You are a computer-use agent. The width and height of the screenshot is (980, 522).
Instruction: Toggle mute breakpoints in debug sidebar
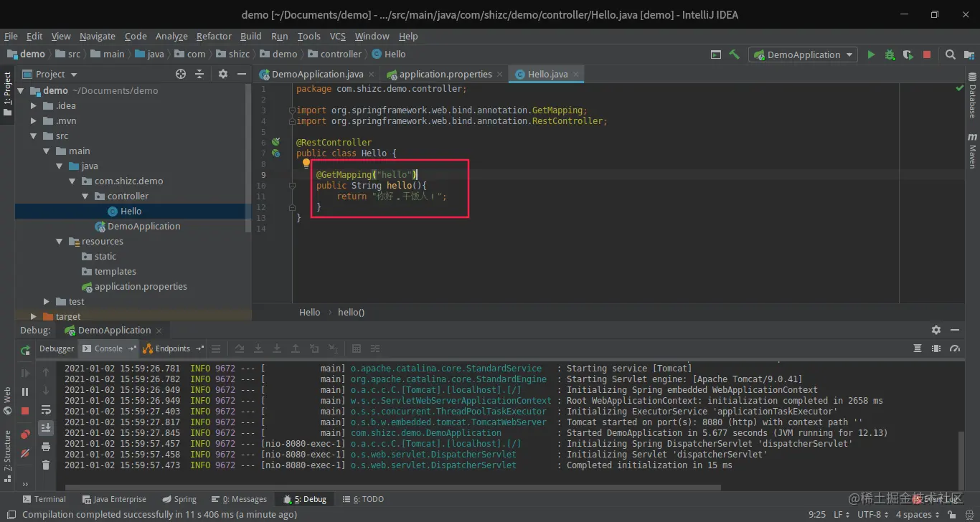click(25, 453)
